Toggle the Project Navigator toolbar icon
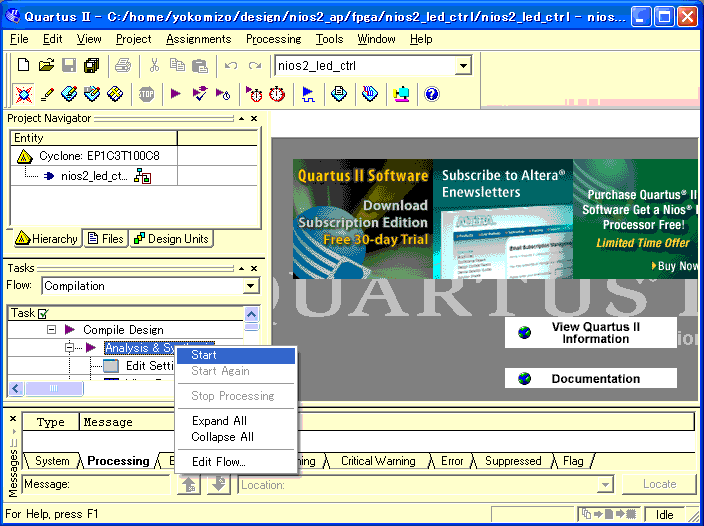The width and height of the screenshot is (704, 526). [x=23, y=94]
